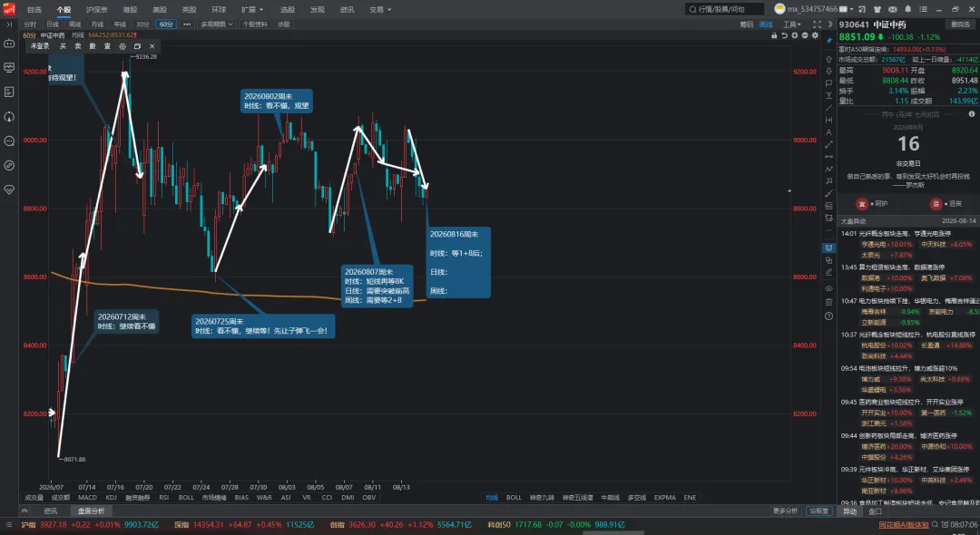Focus the 行情/股票/问句 search field
Viewport: 980px width, 535px height.
coord(725,9)
